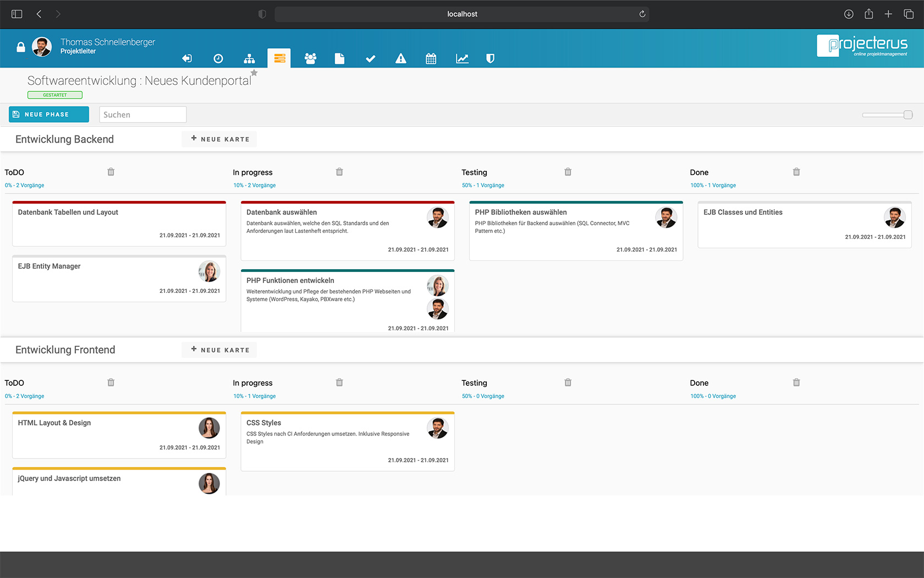This screenshot has height=578, width=924.
Task: Click the shield icon in navigation
Action: coord(490,58)
